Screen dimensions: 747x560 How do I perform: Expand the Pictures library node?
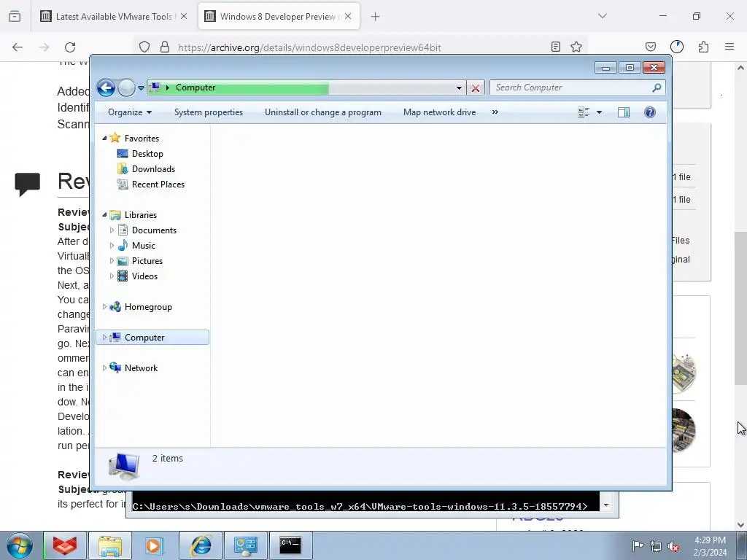112,261
